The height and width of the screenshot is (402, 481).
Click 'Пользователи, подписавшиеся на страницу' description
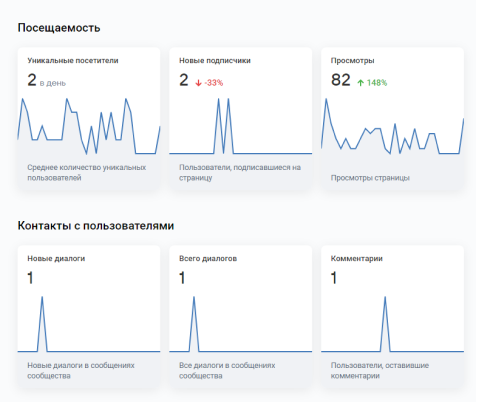coord(240,173)
